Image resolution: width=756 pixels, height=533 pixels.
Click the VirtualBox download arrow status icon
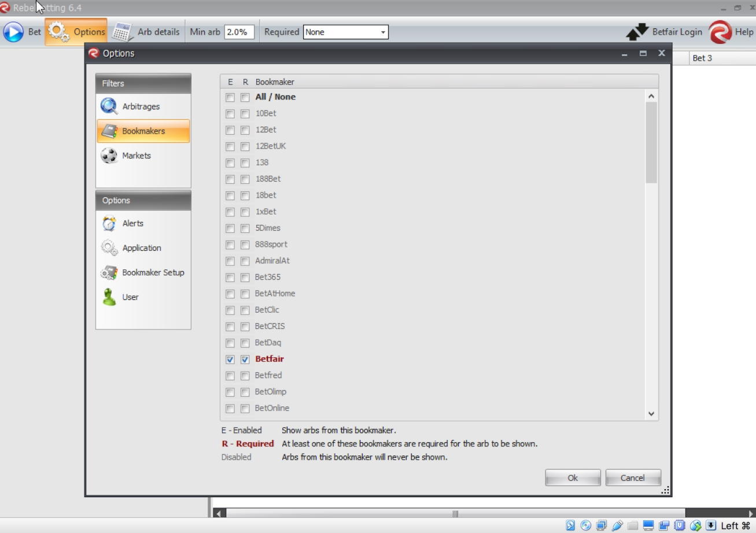tap(711, 525)
